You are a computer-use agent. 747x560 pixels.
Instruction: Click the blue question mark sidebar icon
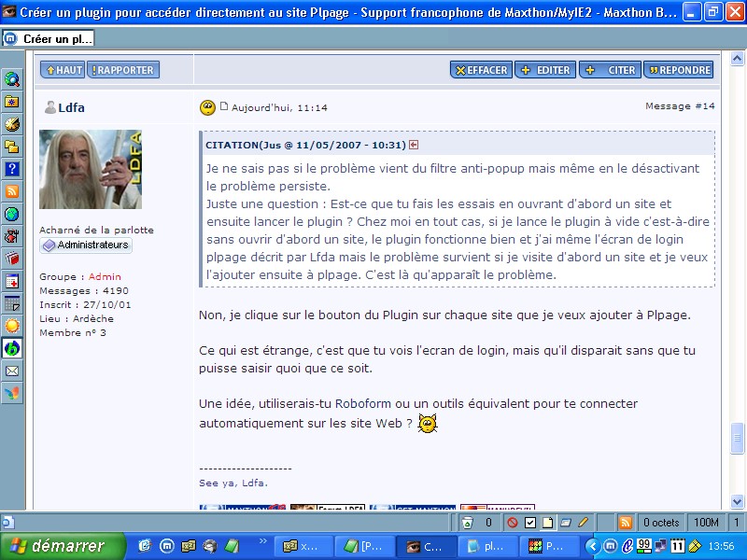click(12, 169)
